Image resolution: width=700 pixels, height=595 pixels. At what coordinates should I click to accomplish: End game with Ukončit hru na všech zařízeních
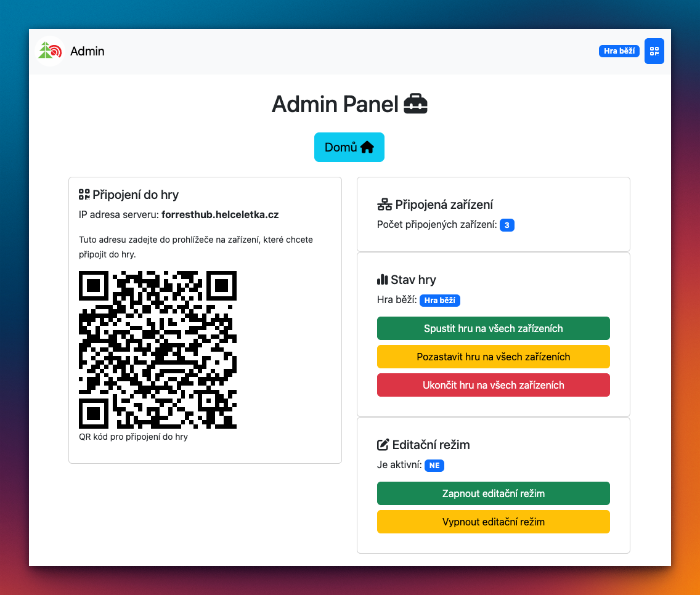(494, 385)
